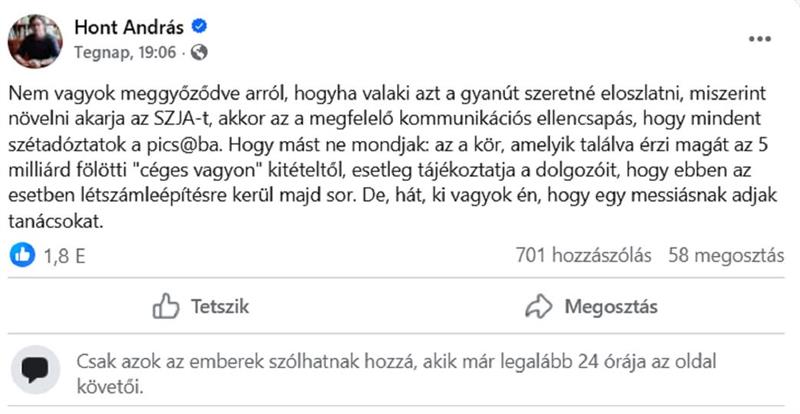This screenshot has width=800, height=414.
Task: Open the "701 hozzászólás" comments link
Action: pos(584,255)
